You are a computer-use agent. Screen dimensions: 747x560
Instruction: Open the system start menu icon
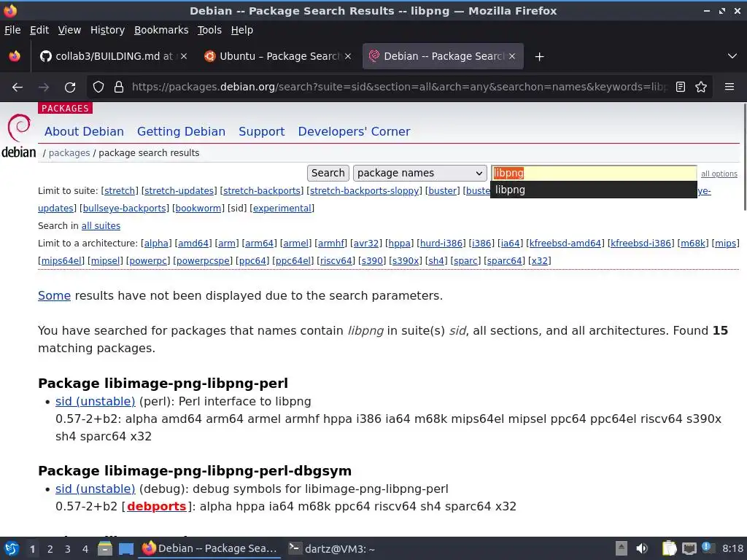tap(12, 548)
